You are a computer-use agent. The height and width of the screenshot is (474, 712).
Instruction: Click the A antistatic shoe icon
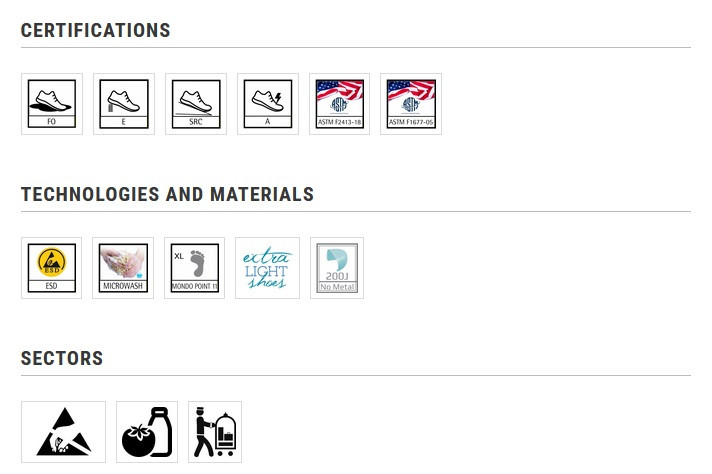coord(268,104)
